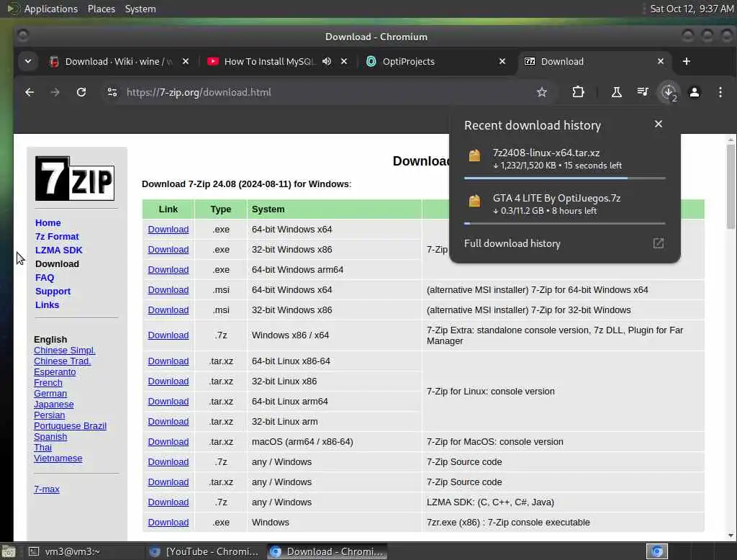This screenshot has height=560, width=737.
Task: Download .exe for 64-bit Windows arm64
Action: [x=168, y=270]
